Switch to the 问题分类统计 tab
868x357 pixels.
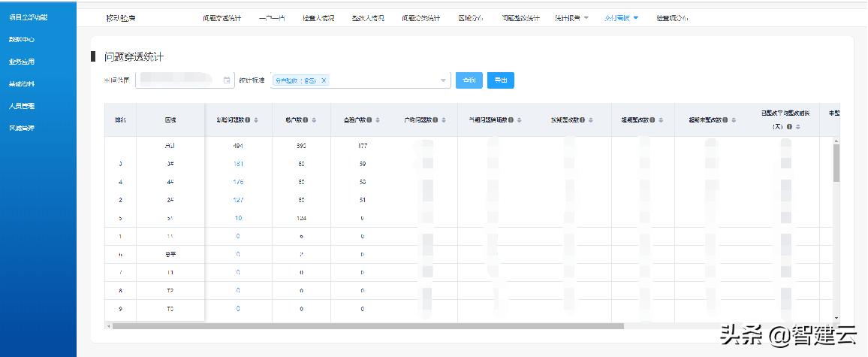pyautogui.click(x=420, y=18)
